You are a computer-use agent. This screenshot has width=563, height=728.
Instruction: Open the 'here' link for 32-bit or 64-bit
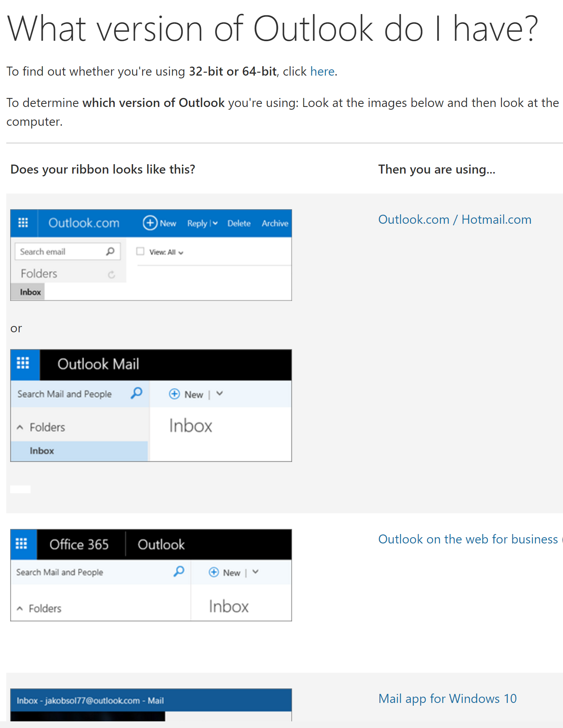(322, 71)
